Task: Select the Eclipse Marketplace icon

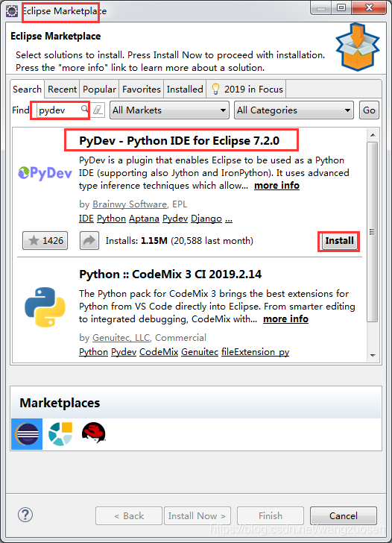Action: click(27, 434)
